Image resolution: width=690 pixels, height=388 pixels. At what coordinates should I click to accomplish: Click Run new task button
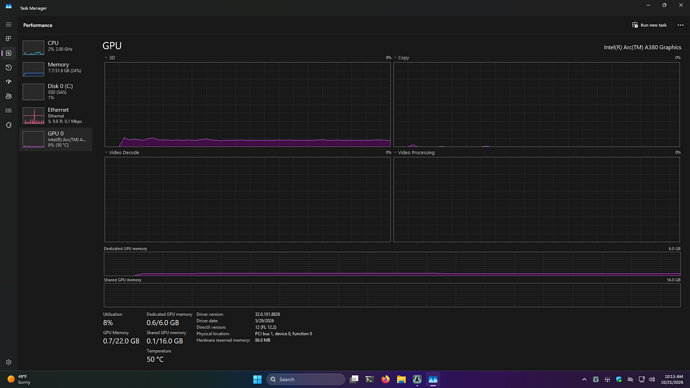(x=650, y=25)
